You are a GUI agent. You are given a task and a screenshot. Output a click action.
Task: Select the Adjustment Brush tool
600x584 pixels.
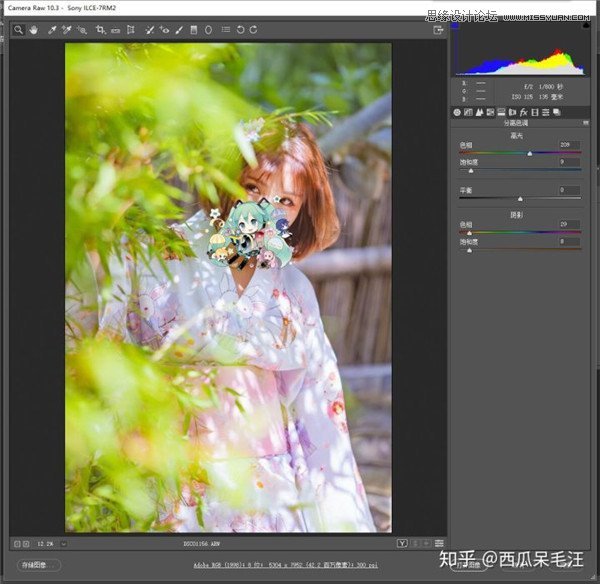click(x=178, y=30)
